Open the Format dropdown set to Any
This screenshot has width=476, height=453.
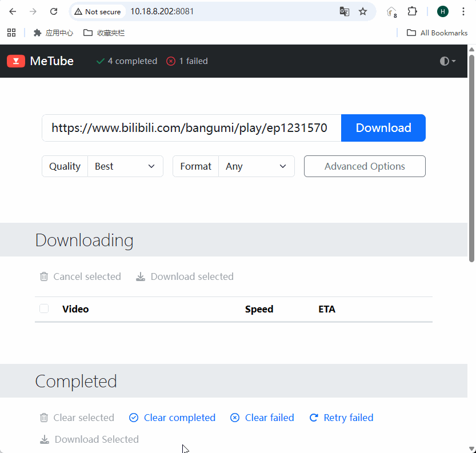(x=257, y=166)
